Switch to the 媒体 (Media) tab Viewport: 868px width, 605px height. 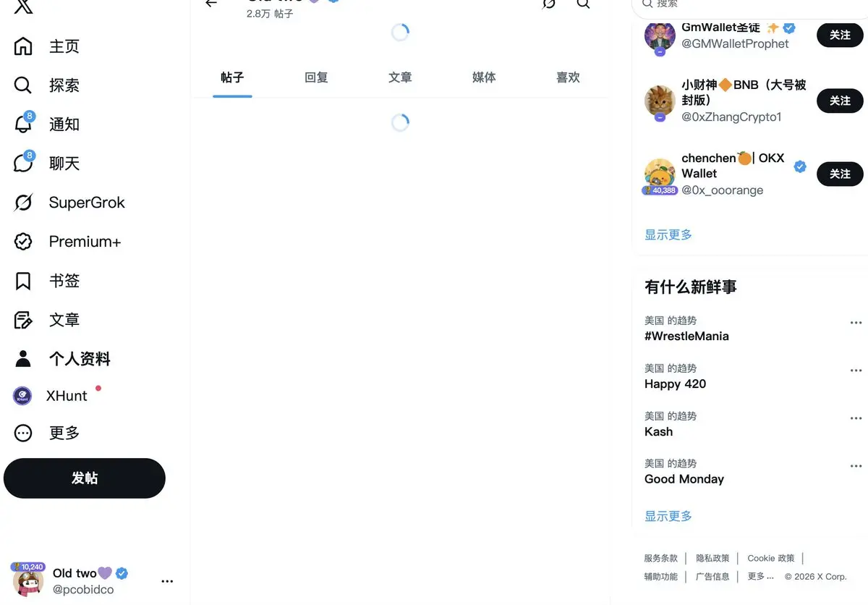click(484, 77)
